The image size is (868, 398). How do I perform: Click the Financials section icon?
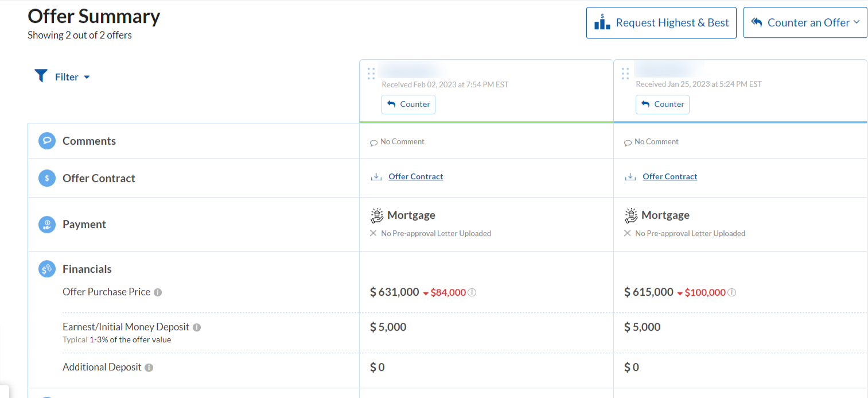47,269
